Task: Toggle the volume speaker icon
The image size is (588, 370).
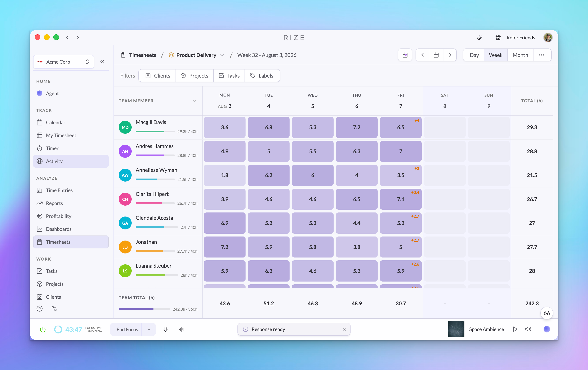Action: click(x=528, y=329)
